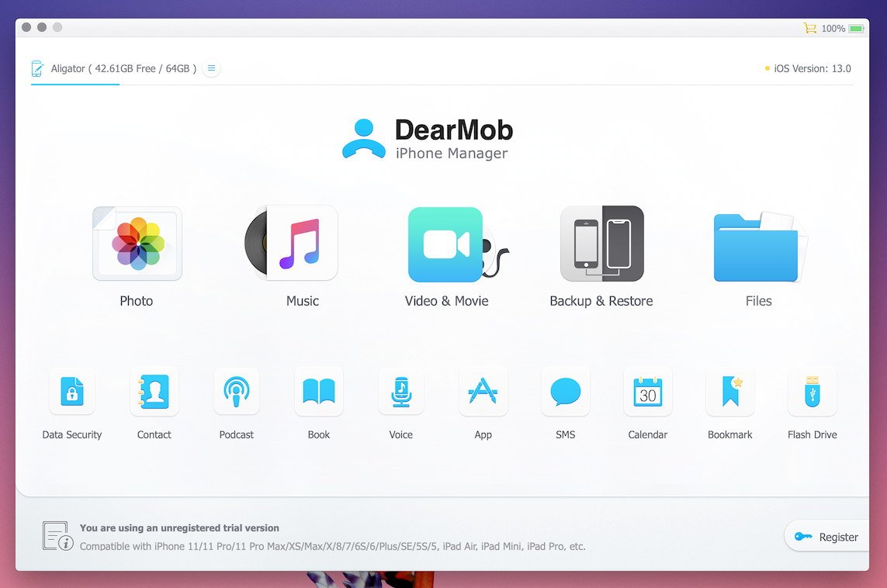
Task: Click the "Calendar" label text
Action: point(648,434)
